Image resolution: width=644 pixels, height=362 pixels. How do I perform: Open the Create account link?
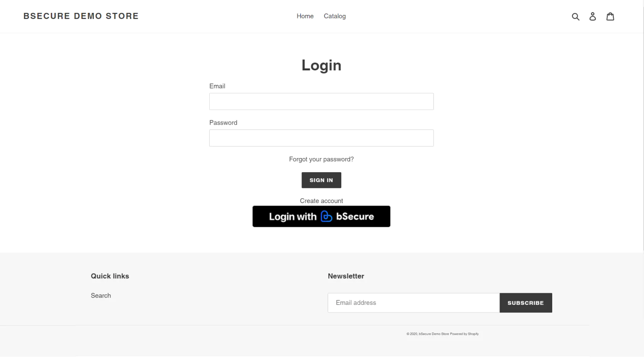(x=321, y=201)
